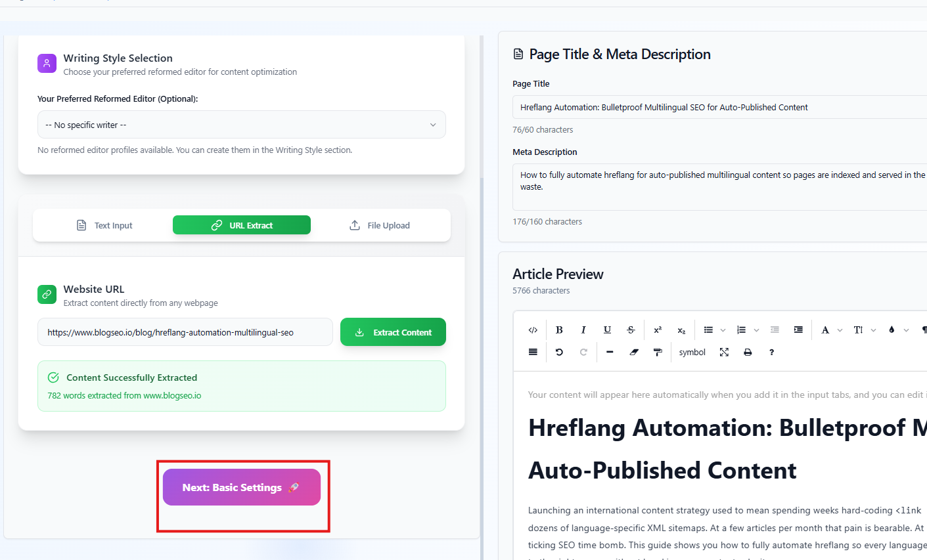The image size is (927, 560).
Task: Undo last editor change
Action: click(559, 353)
